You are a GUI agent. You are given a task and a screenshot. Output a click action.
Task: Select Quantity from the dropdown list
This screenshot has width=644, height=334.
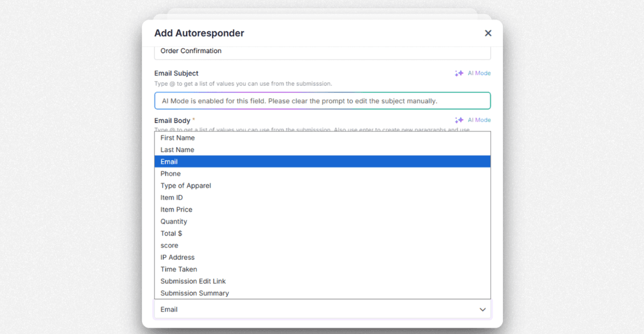tap(323, 221)
